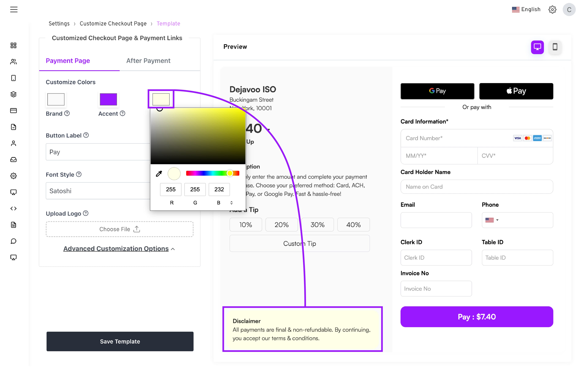Screen dimensions: 588x367
Task: Click the code brackets sidebar icon
Action: tap(14, 208)
